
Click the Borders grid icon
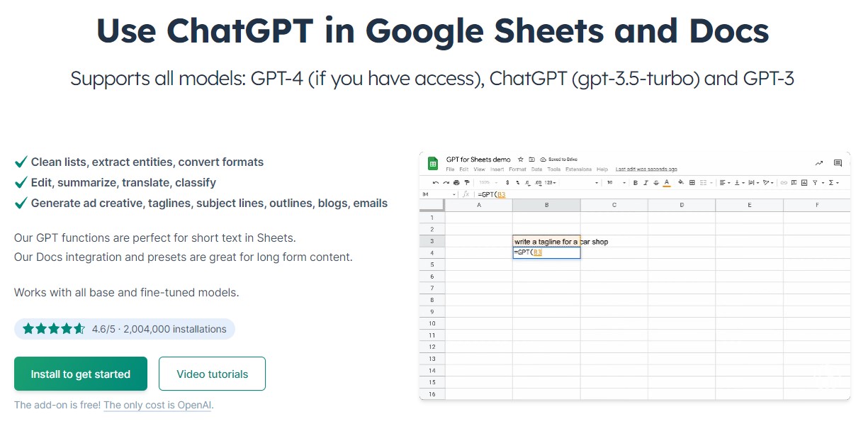(x=692, y=183)
